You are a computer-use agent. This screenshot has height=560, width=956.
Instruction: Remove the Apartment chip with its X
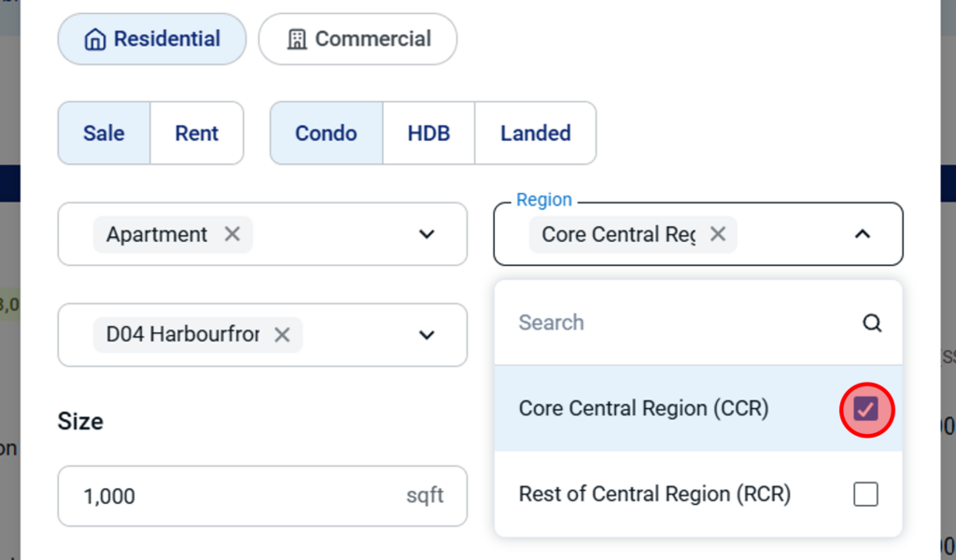[232, 233]
